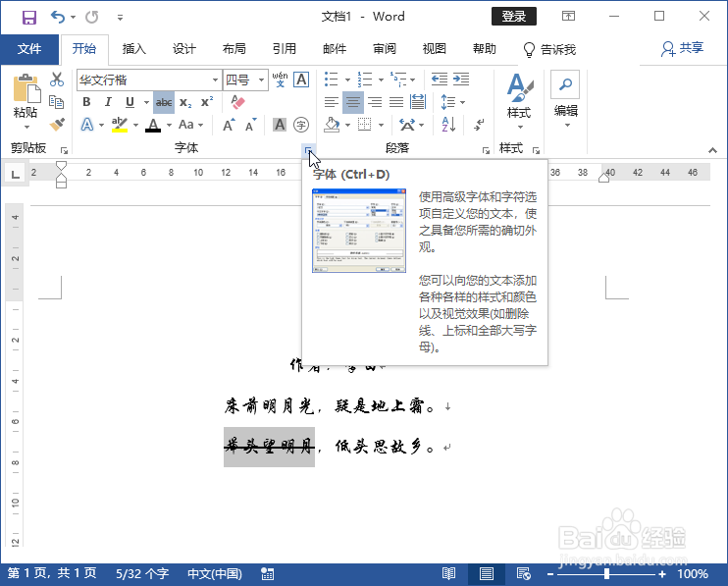
Task: Toggle subscript formatting
Action: pyautogui.click(x=185, y=103)
